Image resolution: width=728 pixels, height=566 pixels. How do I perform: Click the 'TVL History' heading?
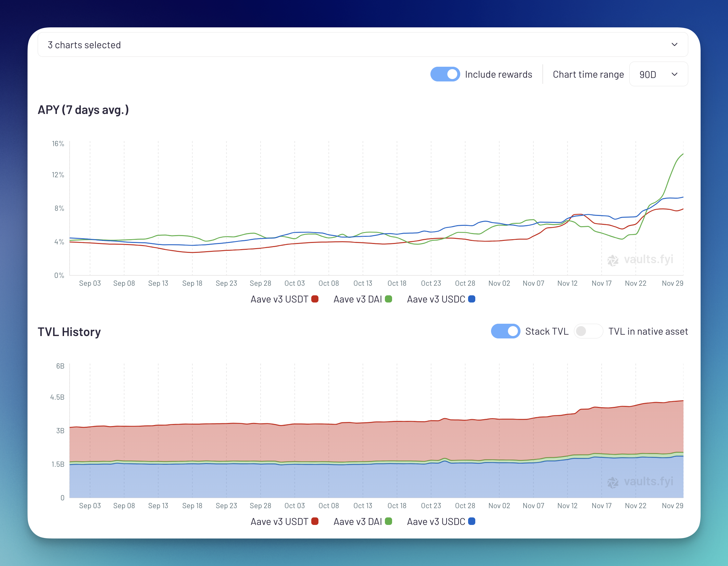tap(69, 332)
